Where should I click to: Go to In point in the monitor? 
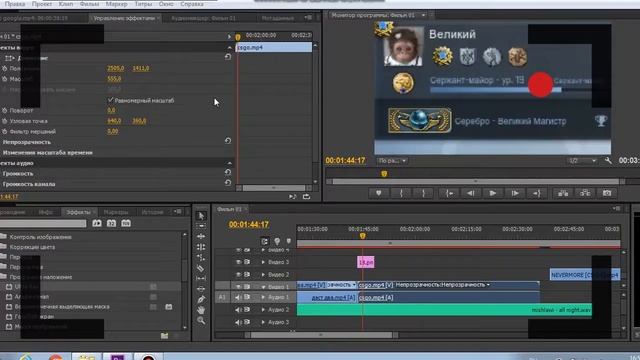pyautogui.click(x=449, y=193)
